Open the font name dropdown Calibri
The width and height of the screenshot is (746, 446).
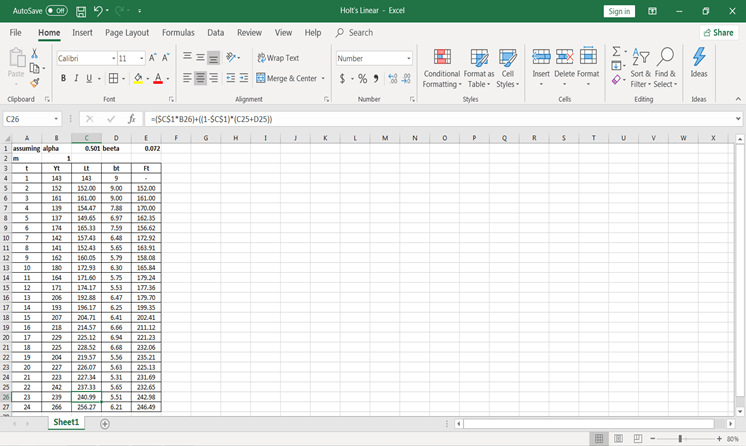(114, 59)
